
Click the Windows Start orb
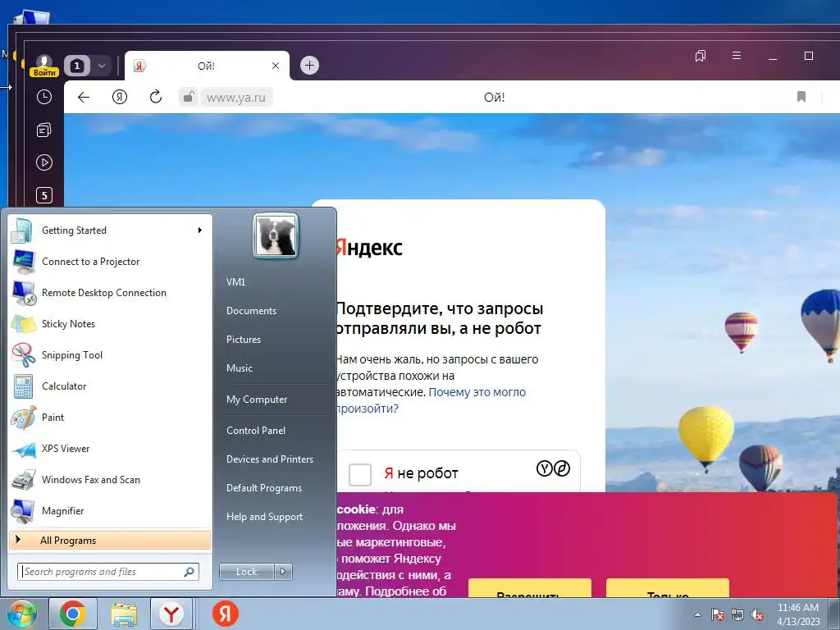[x=22, y=614]
